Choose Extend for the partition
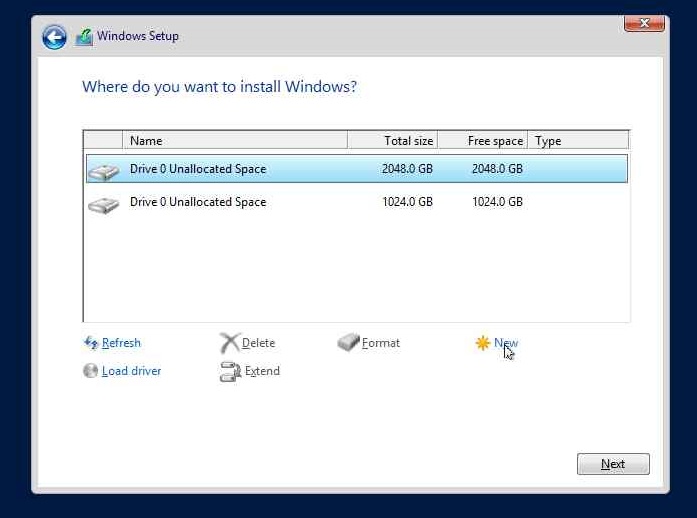 (262, 371)
